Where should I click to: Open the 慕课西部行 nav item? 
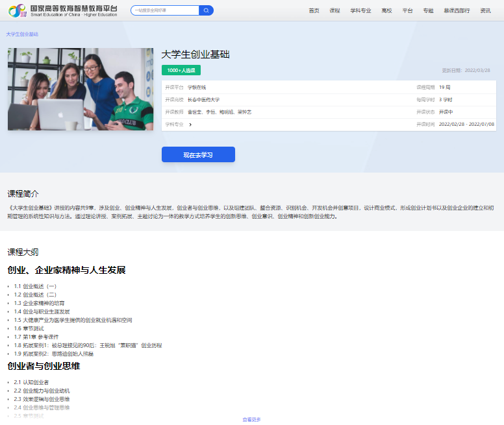tap(457, 10)
